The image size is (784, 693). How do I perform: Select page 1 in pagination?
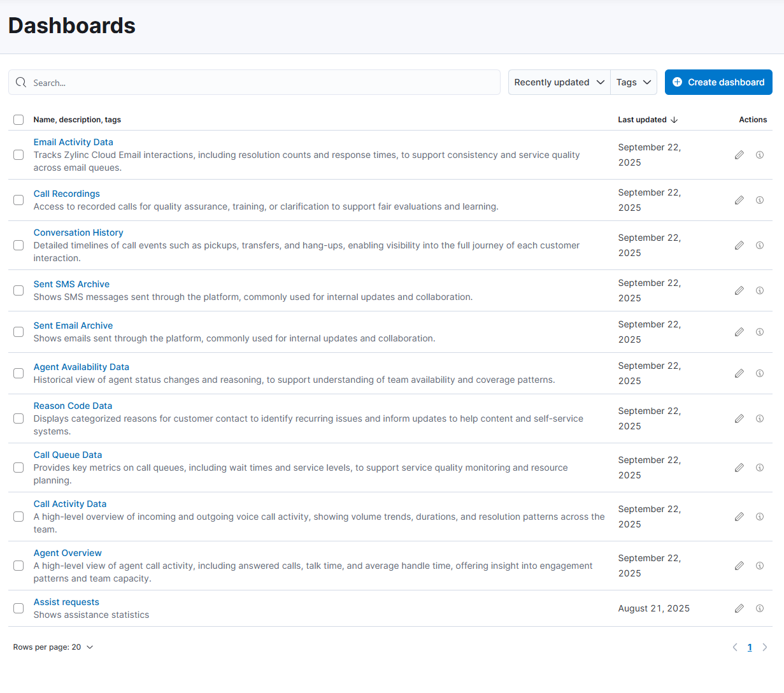coord(750,647)
